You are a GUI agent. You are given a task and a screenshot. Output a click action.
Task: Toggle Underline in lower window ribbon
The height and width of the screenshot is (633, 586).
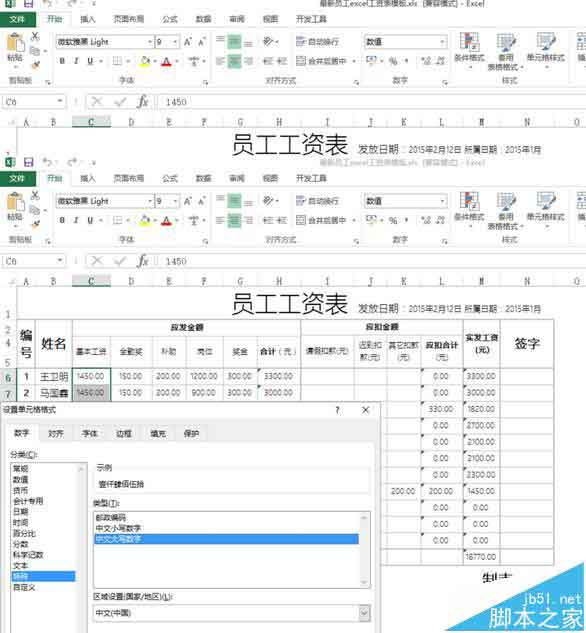click(x=90, y=220)
